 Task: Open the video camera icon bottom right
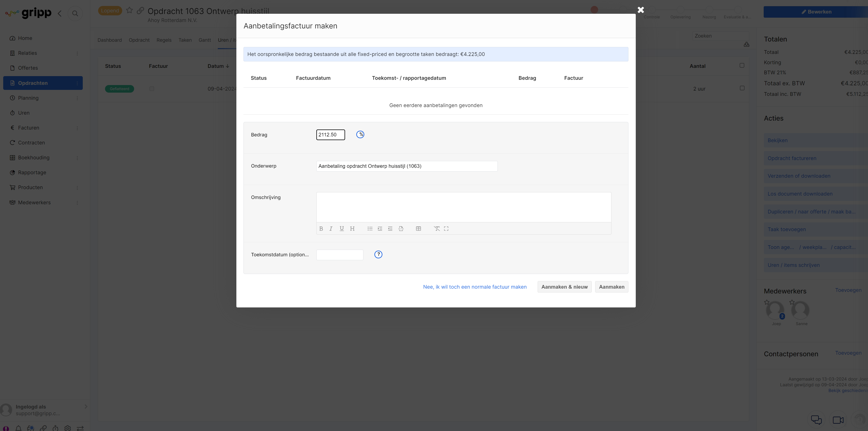pyautogui.click(x=838, y=420)
